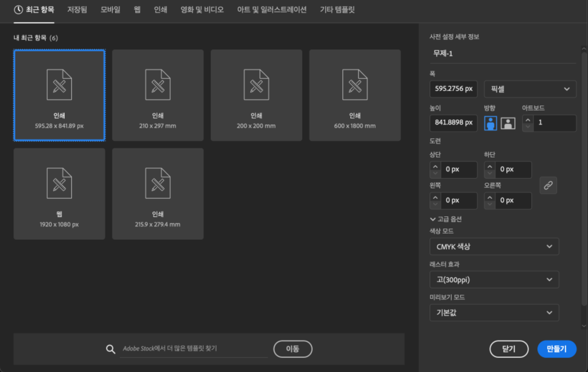Click the Adobe Stock search magnifier icon
Image resolution: width=588 pixels, height=372 pixels.
point(111,349)
